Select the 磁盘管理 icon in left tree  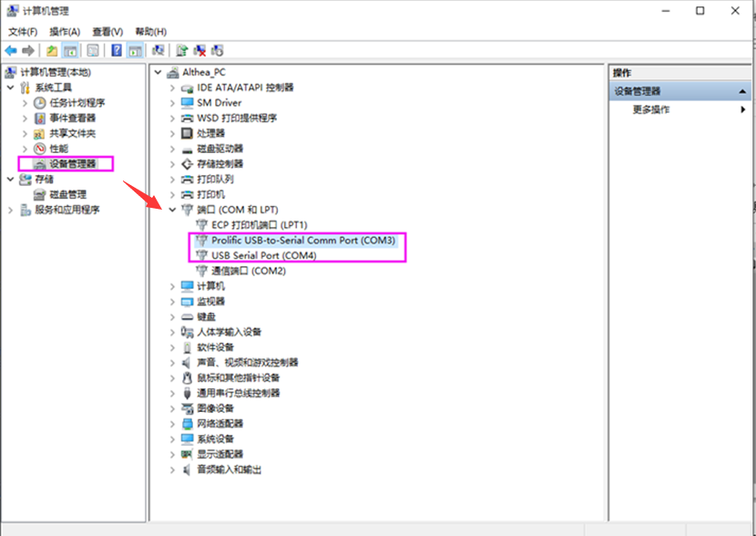pyautogui.click(x=39, y=194)
